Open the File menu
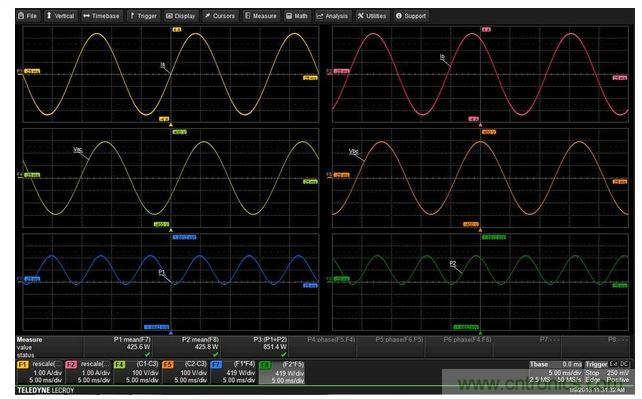 [28, 16]
